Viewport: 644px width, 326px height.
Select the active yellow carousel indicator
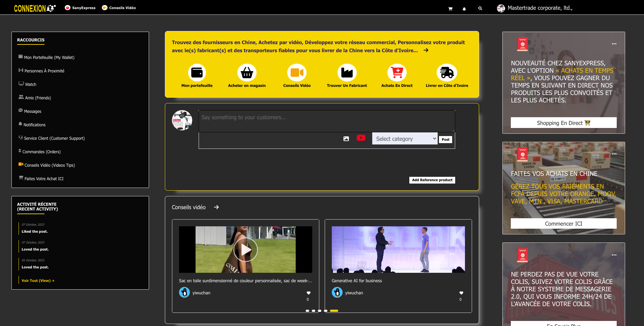coord(334,311)
